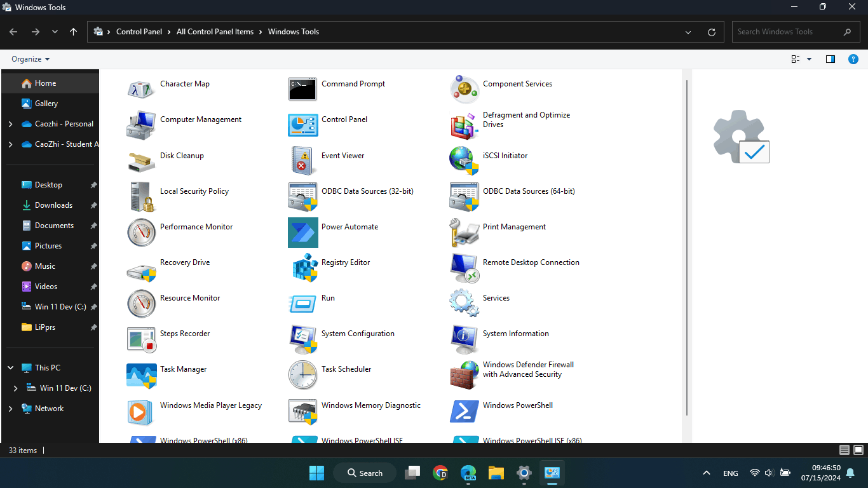Switch to details view in status bar

[x=844, y=450]
